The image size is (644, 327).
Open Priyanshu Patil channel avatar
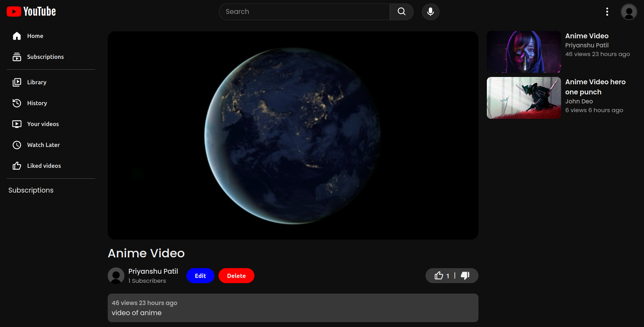pyautogui.click(x=116, y=275)
